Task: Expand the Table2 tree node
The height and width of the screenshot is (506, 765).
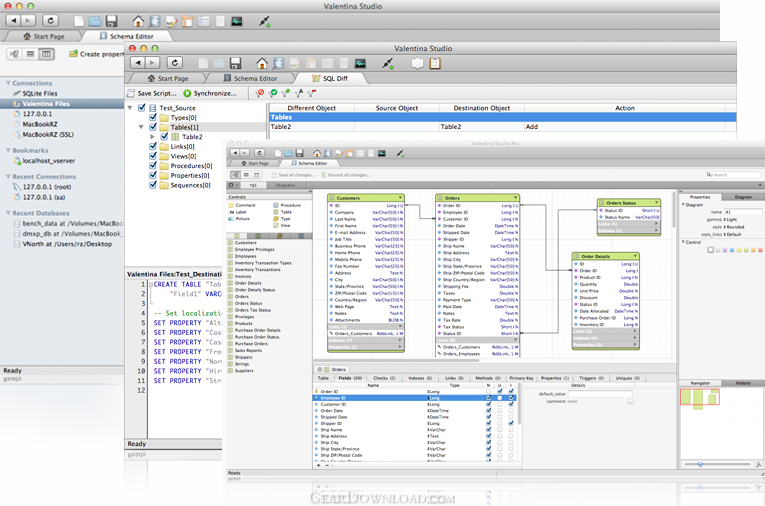Action: pos(153,137)
